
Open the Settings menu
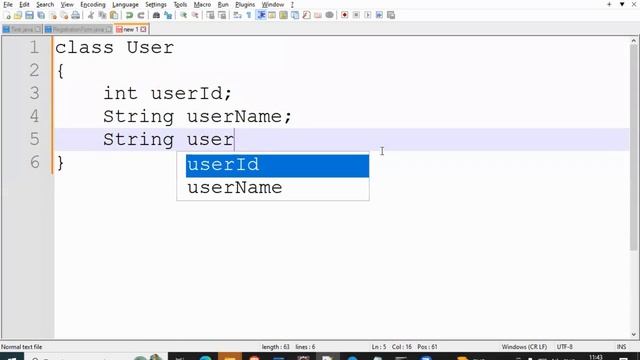click(x=156, y=4)
